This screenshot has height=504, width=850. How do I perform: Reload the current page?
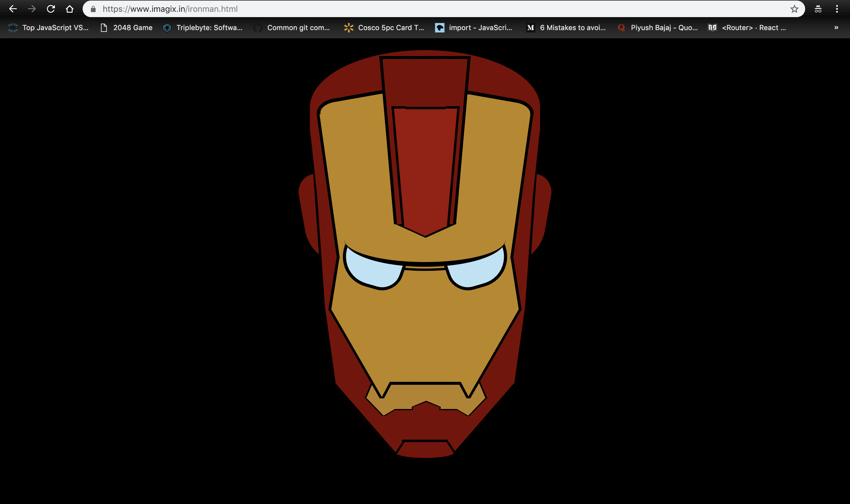(x=51, y=9)
